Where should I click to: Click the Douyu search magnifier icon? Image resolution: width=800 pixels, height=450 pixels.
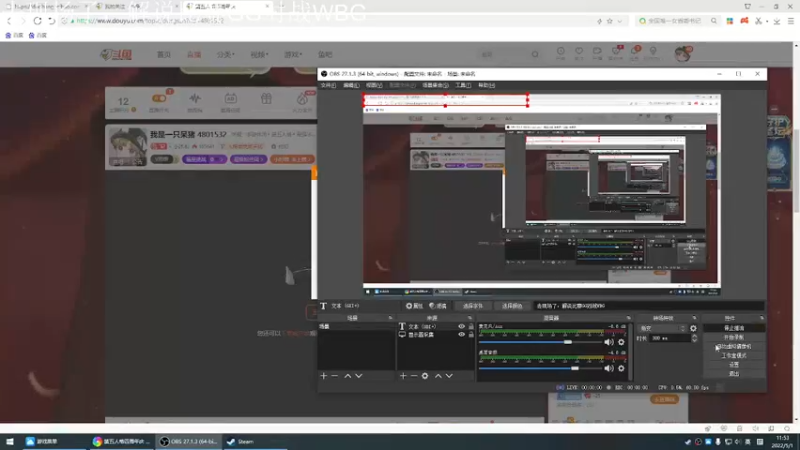535,54
